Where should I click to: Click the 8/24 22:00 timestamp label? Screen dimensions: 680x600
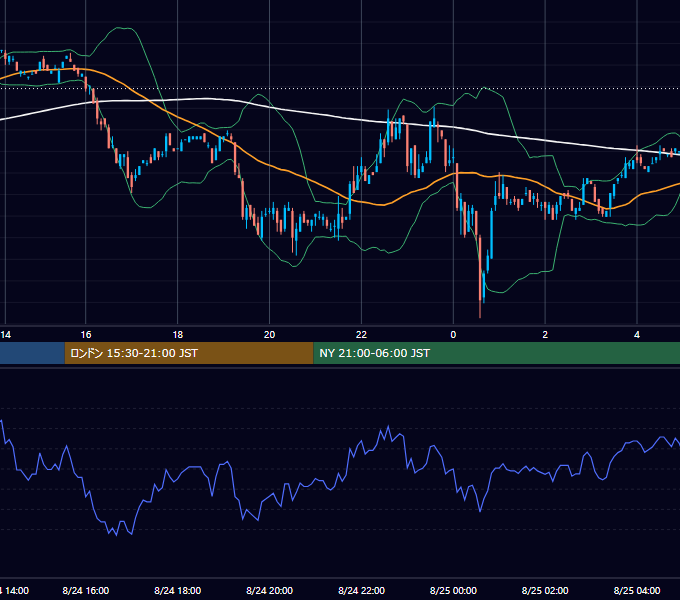click(x=361, y=590)
